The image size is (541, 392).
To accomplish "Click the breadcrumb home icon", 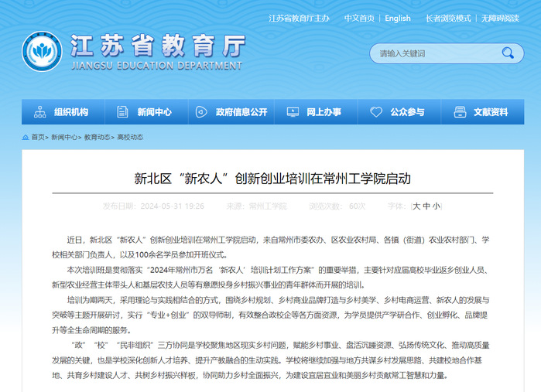I will click(x=26, y=137).
